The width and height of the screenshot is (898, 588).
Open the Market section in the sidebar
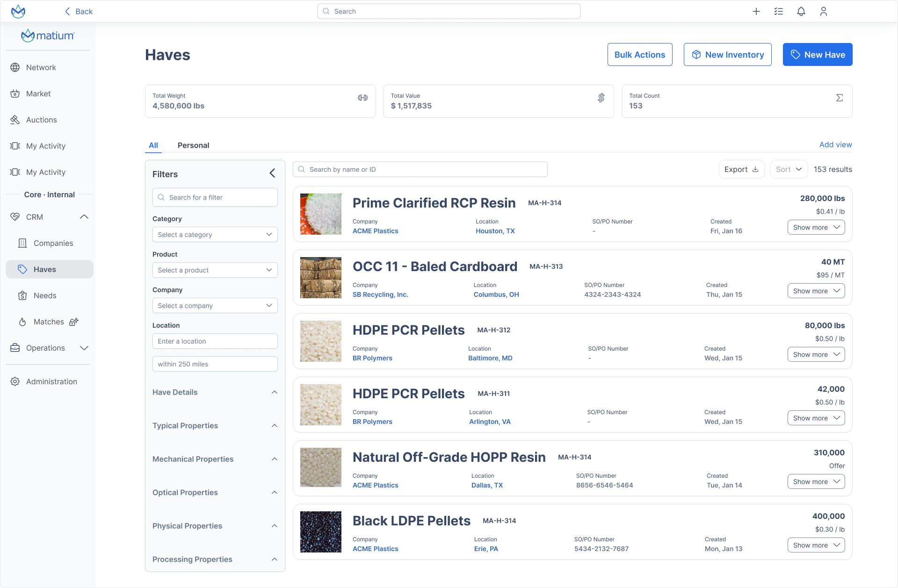(x=38, y=93)
